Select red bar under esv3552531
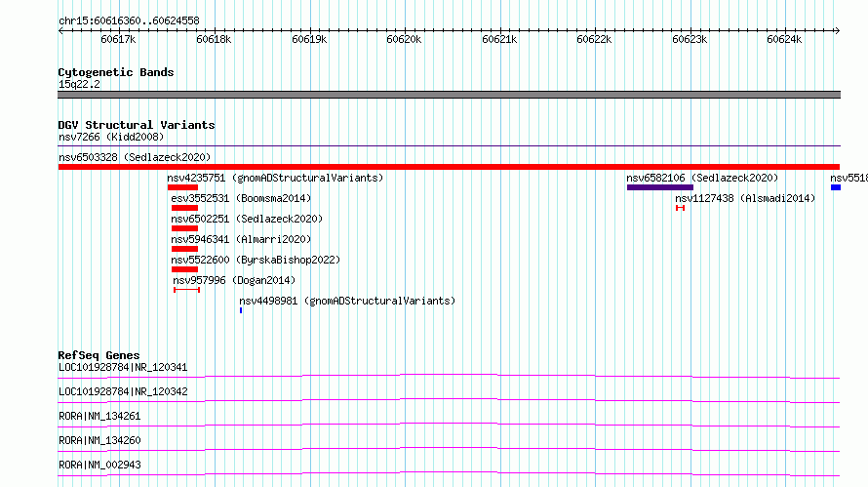Screen dimensions: 868x487 point(185,208)
